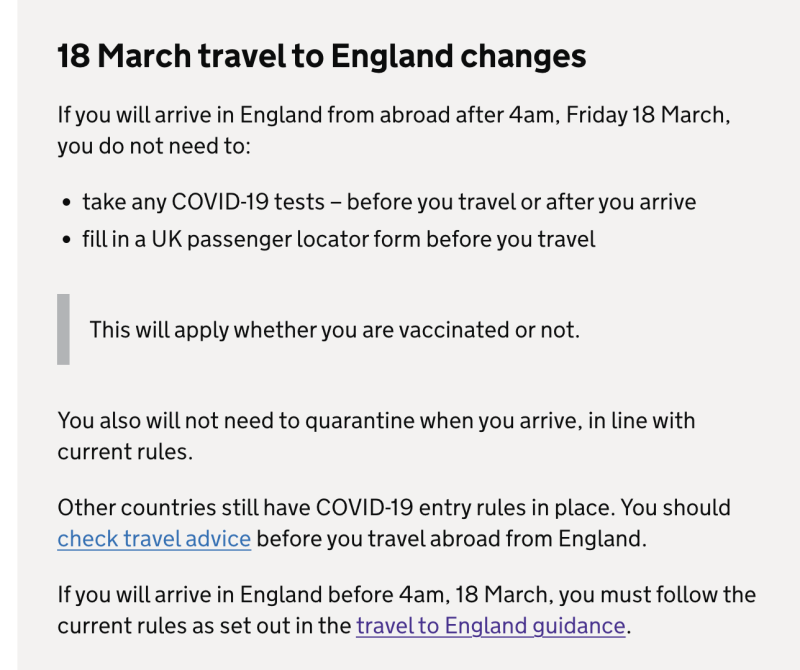Click 'current rules as set out in the' text
The width and height of the screenshot is (800, 670).
tap(204, 626)
